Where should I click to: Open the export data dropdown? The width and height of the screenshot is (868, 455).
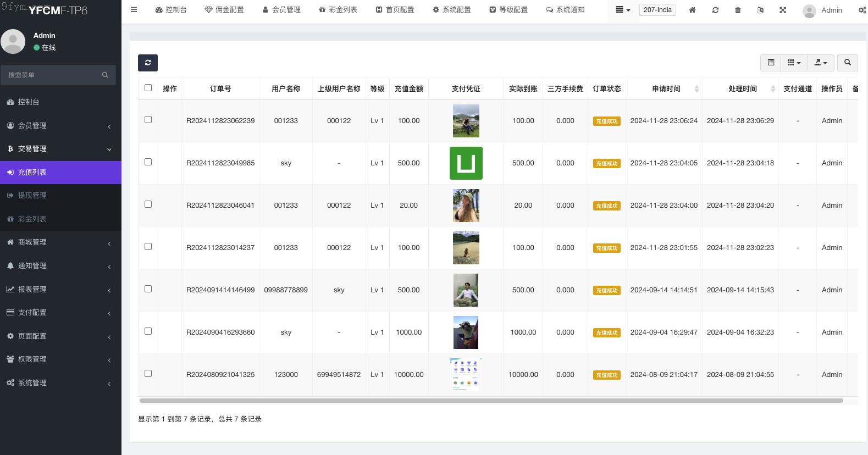tap(820, 63)
